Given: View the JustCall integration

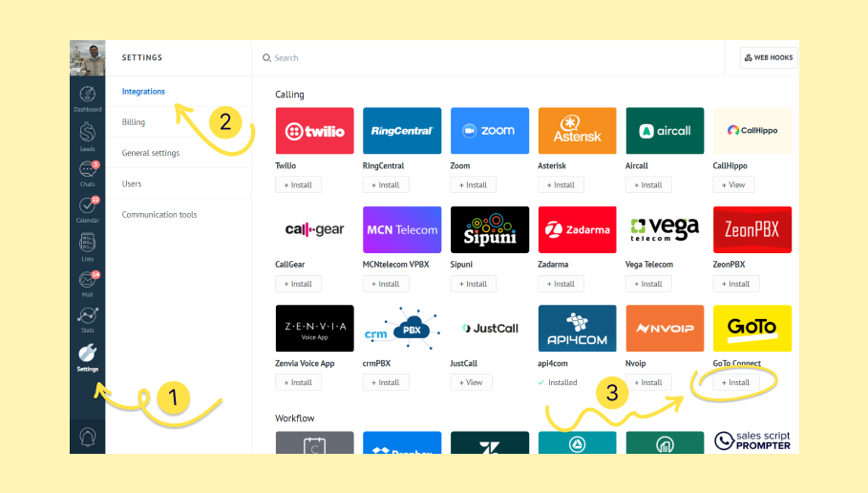Looking at the screenshot, I should (471, 382).
